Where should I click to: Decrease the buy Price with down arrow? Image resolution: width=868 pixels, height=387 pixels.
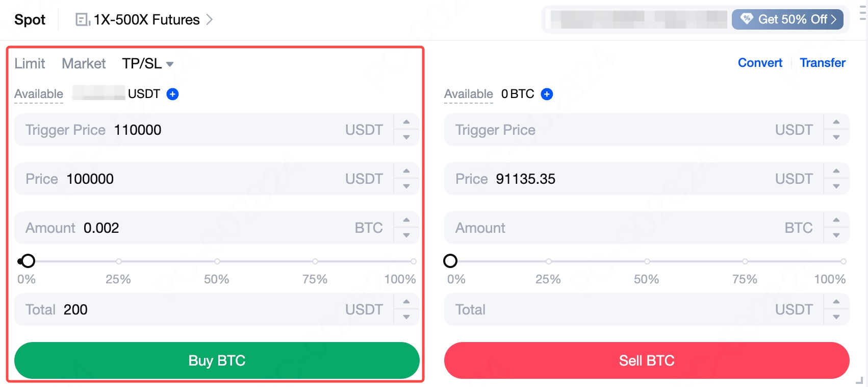coord(406,186)
